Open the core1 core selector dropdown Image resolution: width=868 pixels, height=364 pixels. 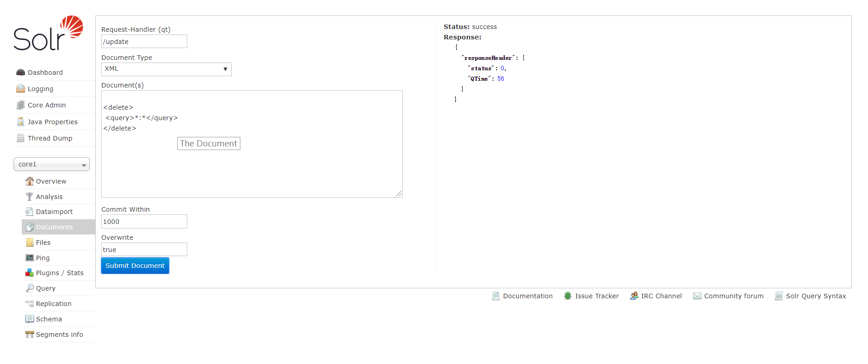52,164
